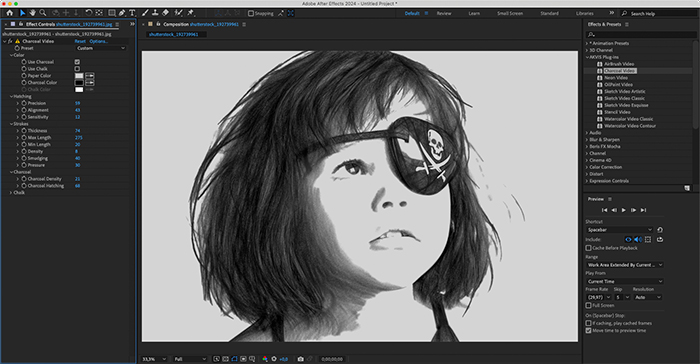Open the channel color management icon
This screenshot has height=364, width=700.
[265, 359]
